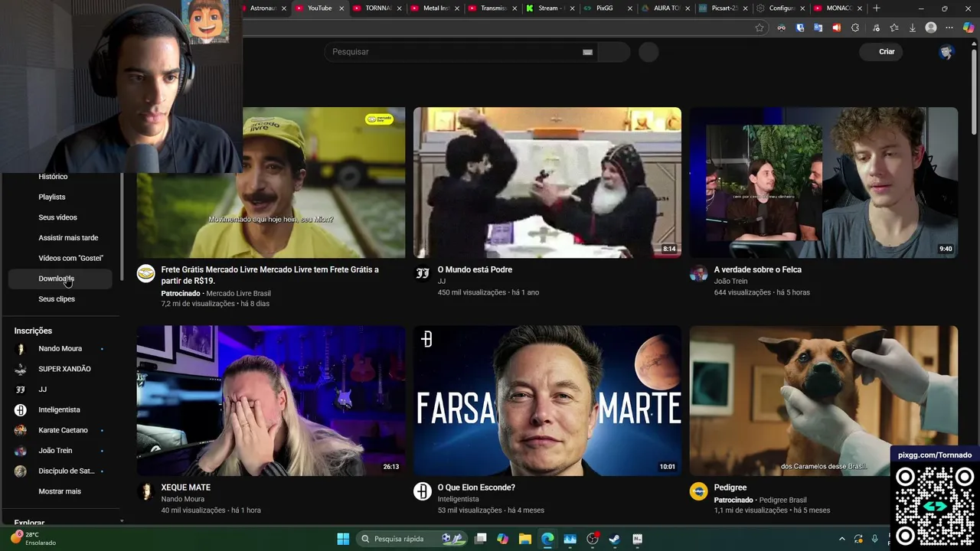Open the Karate Caetano subscription
This screenshot has width=980, height=551.
click(60, 430)
